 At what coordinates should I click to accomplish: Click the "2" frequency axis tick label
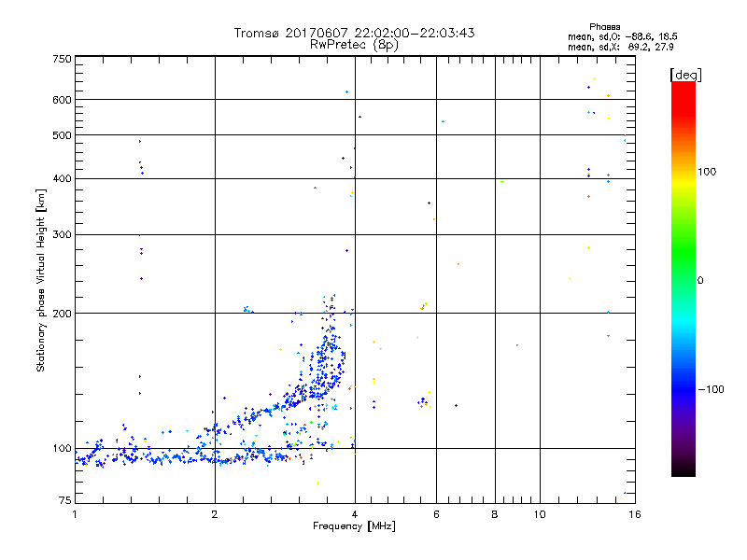(x=215, y=514)
